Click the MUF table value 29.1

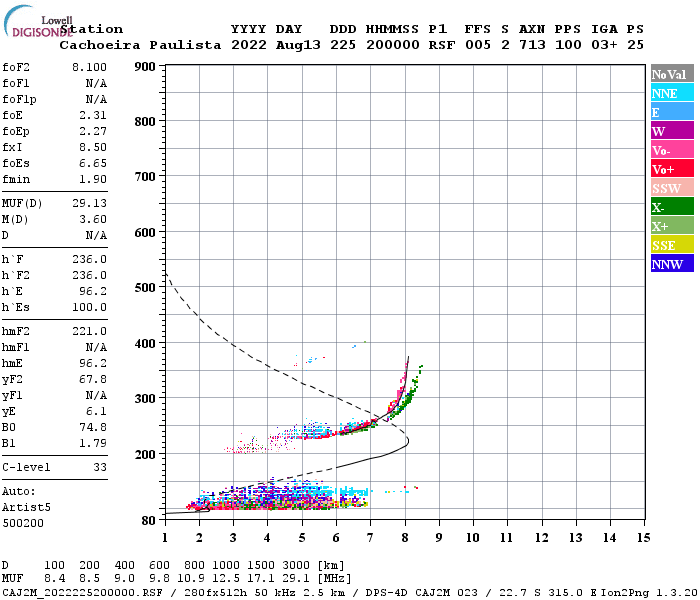296,579
